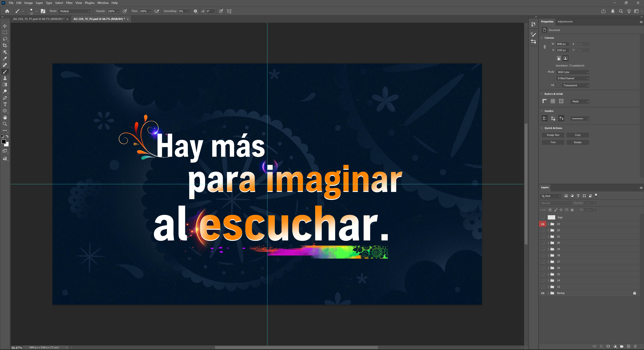Image resolution: width=644 pixels, height=350 pixels.
Task: Select the Crop tool
Action: tap(5, 45)
